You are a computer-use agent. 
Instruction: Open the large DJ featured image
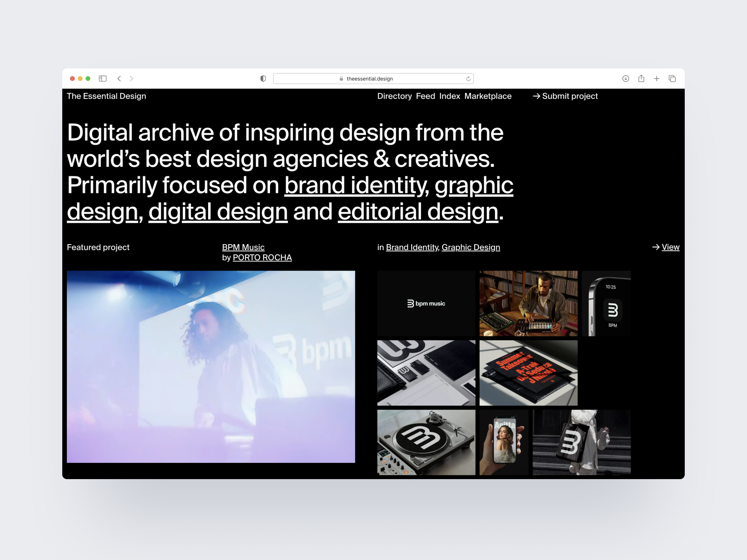pos(211,367)
